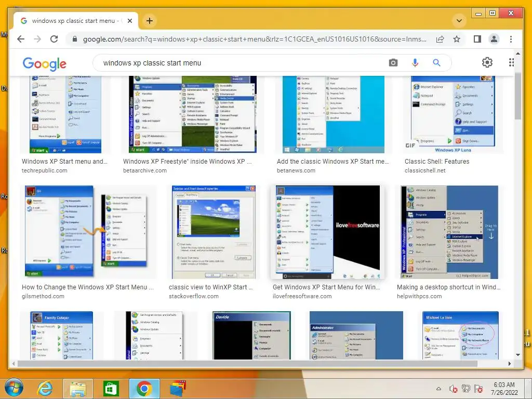Bookmark this page with star icon

pos(457,39)
